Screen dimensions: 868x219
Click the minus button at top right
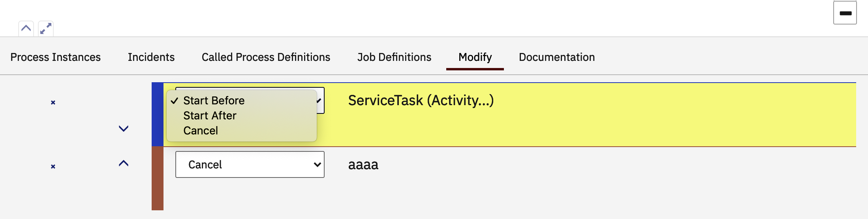[x=845, y=13]
